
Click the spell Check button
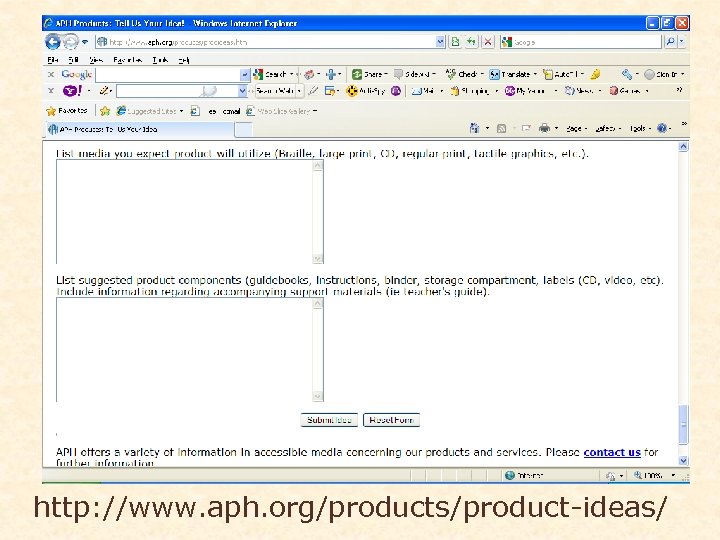tap(464, 74)
